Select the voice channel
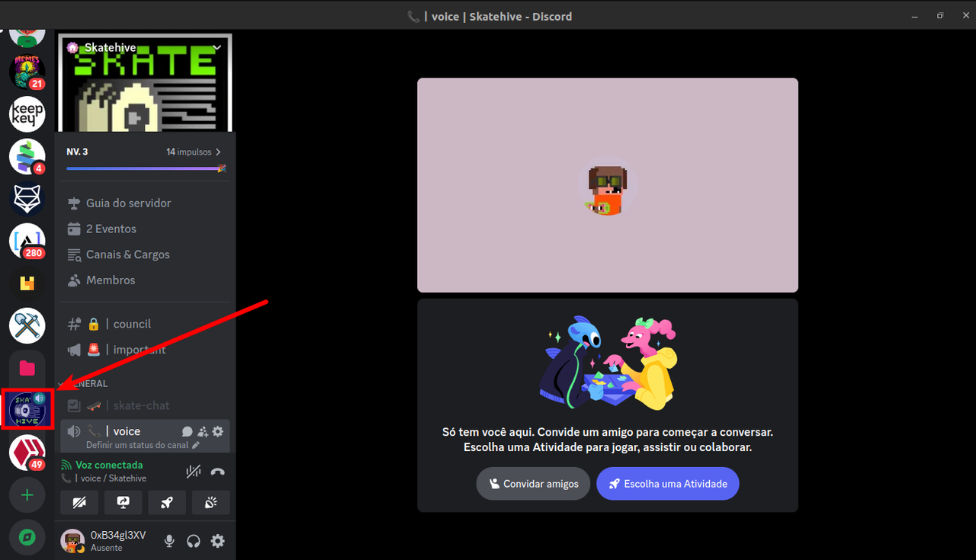This screenshot has width=976, height=560. [145, 435]
